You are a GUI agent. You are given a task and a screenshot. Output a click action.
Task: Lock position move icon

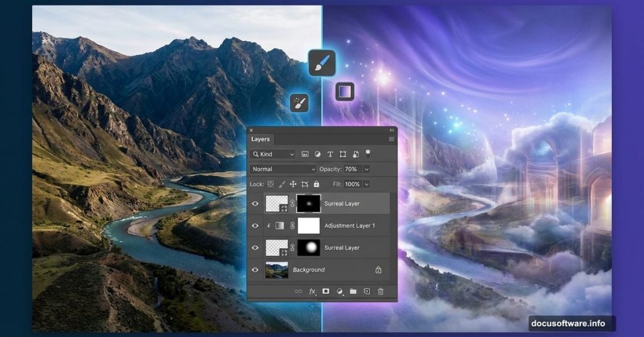(293, 184)
